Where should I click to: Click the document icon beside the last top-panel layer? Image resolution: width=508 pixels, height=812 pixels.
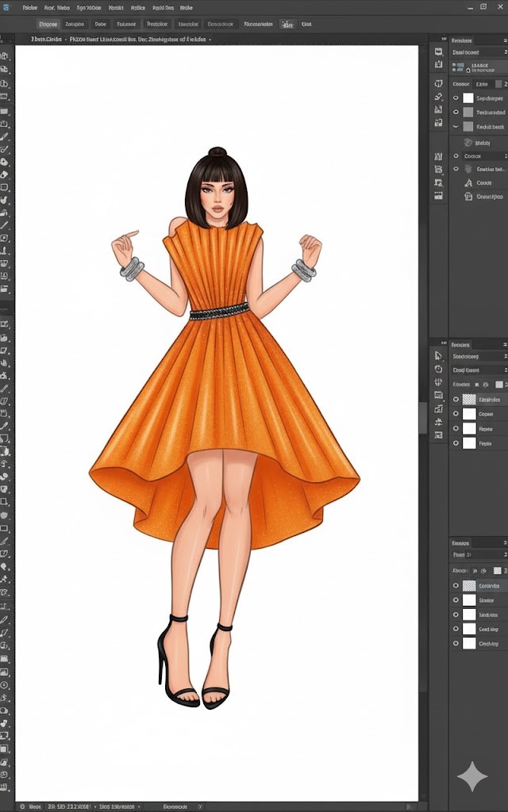(x=469, y=197)
